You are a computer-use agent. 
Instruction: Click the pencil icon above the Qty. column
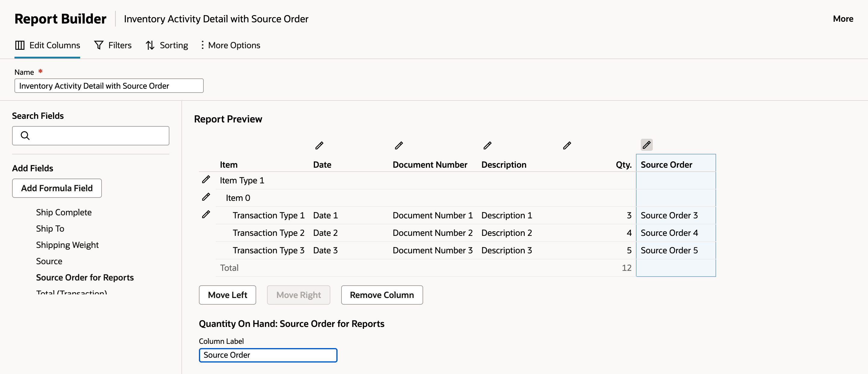[567, 146]
